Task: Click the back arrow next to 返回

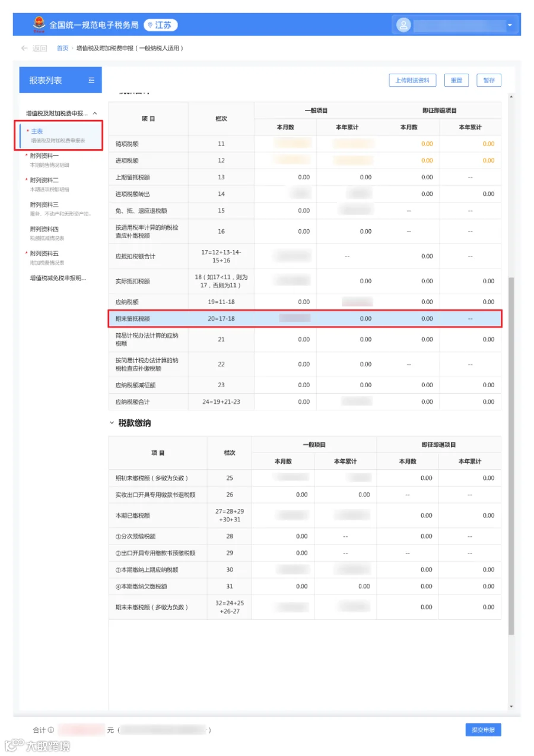Action: coord(24,48)
